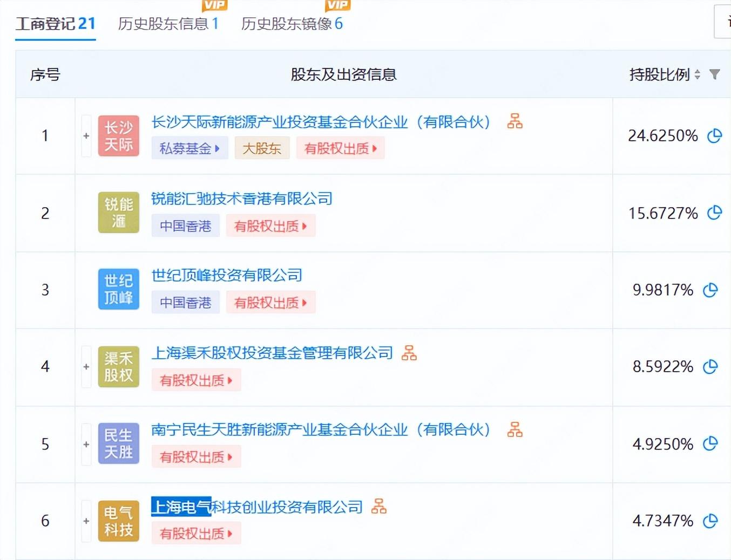731x560 pixels.
Task: Click the 锐能汇 company logo
Action: point(119,213)
